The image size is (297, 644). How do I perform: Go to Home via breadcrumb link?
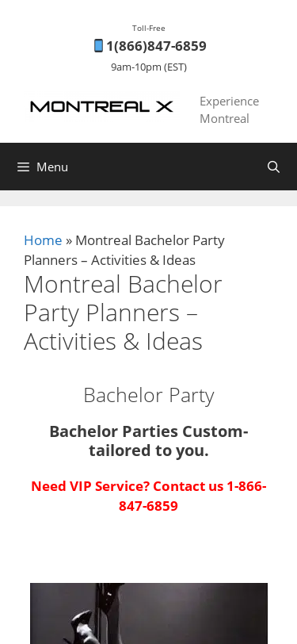[43, 240]
